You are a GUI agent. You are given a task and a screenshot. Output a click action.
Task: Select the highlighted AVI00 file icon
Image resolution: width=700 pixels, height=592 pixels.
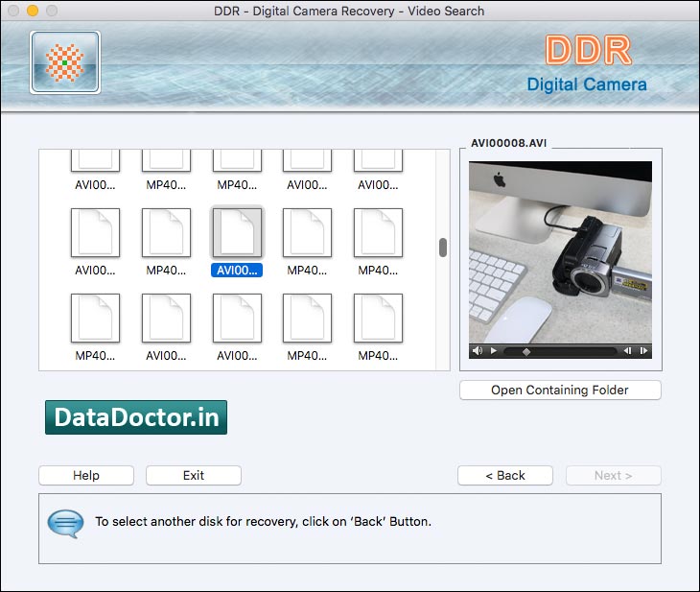click(x=237, y=233)
